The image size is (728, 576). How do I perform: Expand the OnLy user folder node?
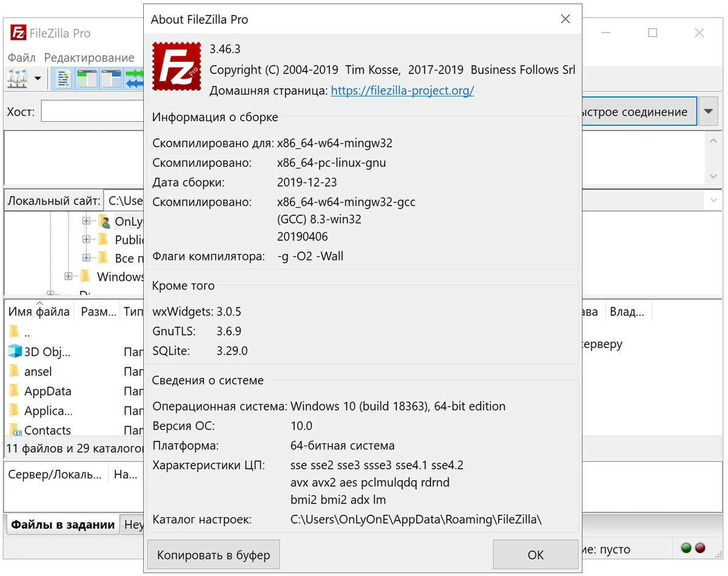point(86,221)
